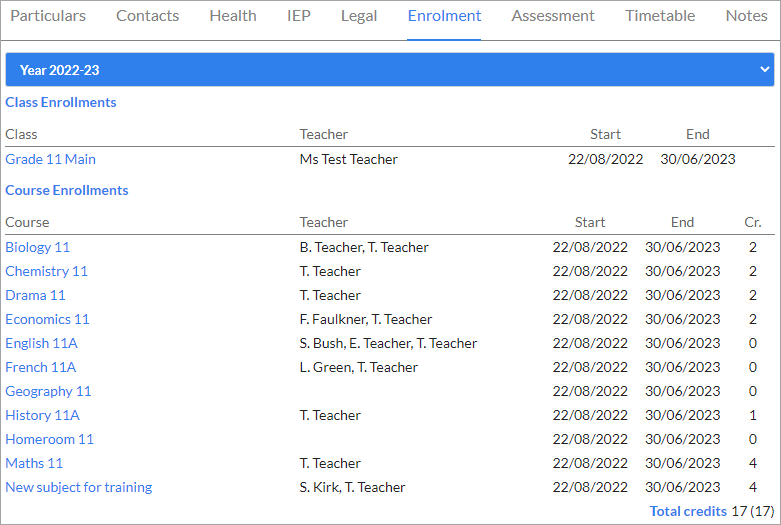
Task: Go to the IEP tab
Action: coord(298,16)
